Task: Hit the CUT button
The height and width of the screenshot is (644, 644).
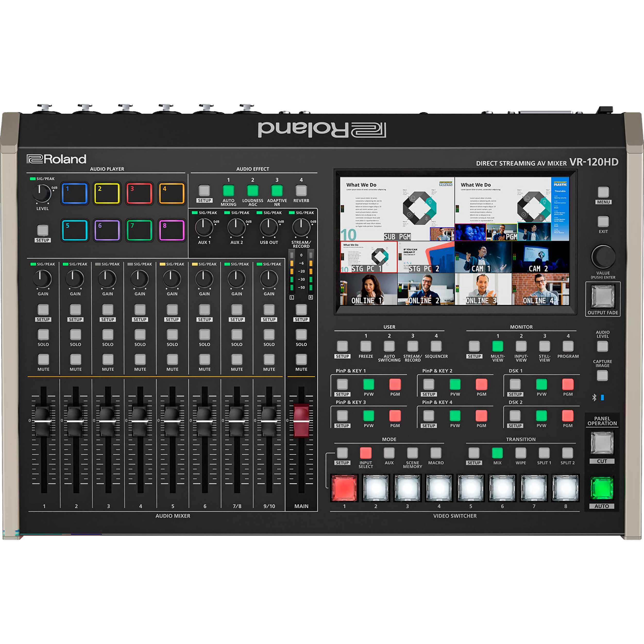Action: 602,443
